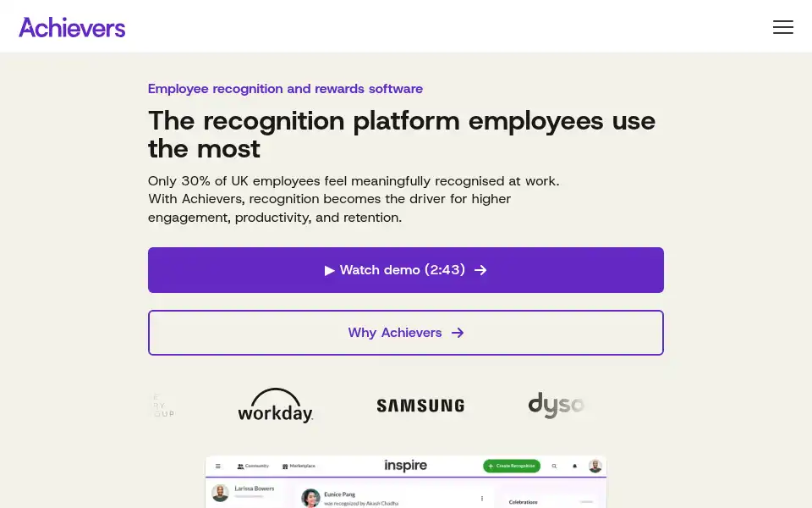Select the Dyson customer logo
The height and width of the screenshot is (508, 812).
(557, 405)
